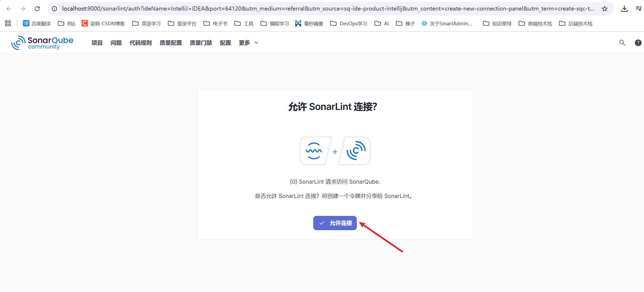Go to the 项目 menu
The width and height of the screenshot is (644, 292).
coord(97,43)
